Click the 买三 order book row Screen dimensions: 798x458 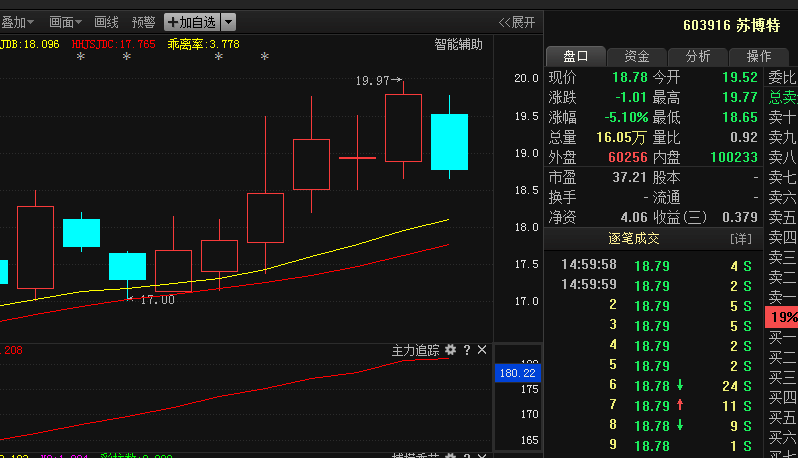point(782,377)
